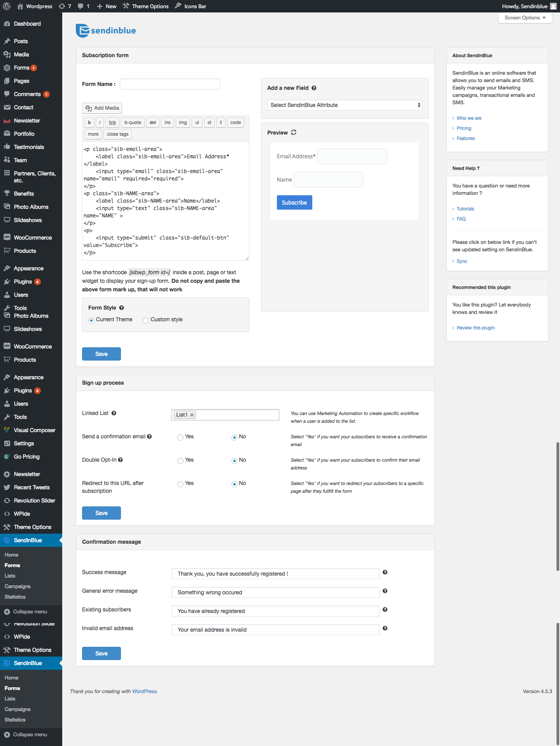
Task: Open the Select SendinBlue Attribute dropdown
Action: (x=345, y=105)
